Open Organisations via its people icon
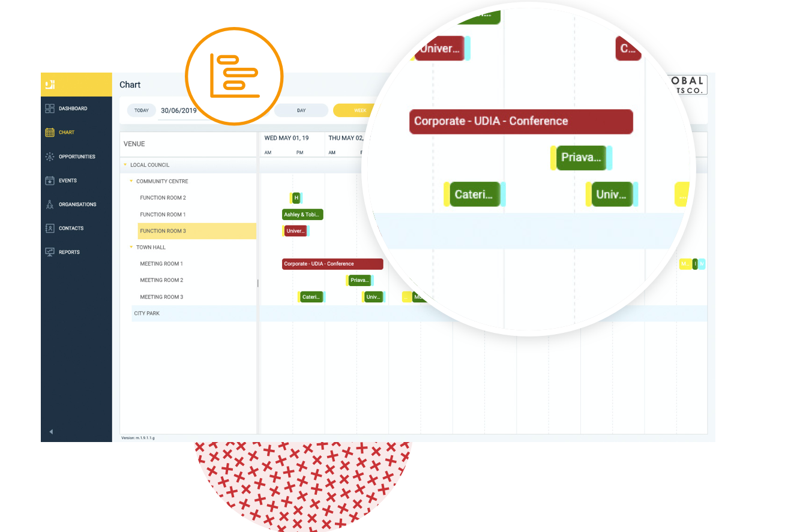This screenshot has height=532, width=803. (x=50, y=205)
